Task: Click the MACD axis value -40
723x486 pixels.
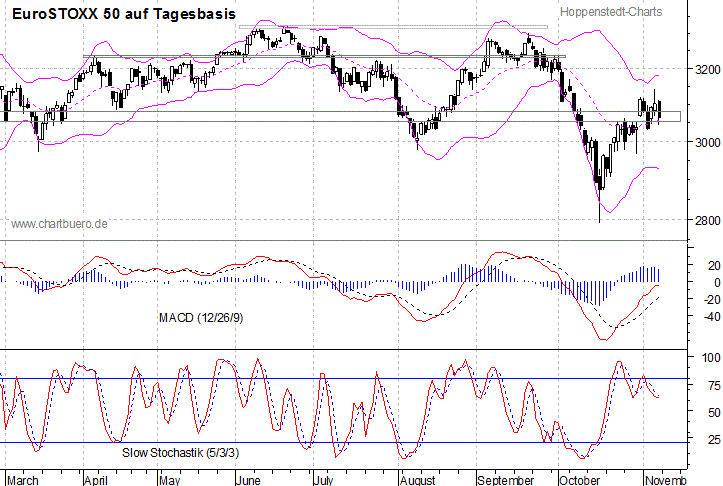Action: pos(711,317)
